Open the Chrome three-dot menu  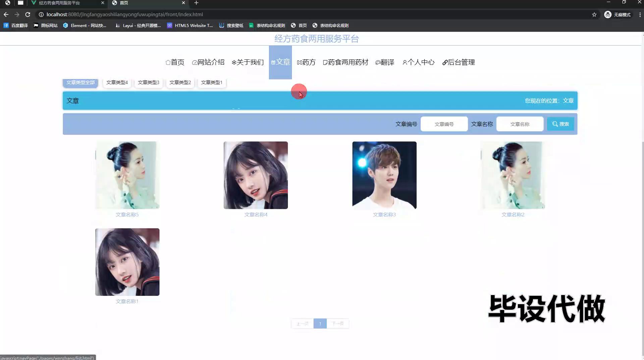click(x=640, y=14)
